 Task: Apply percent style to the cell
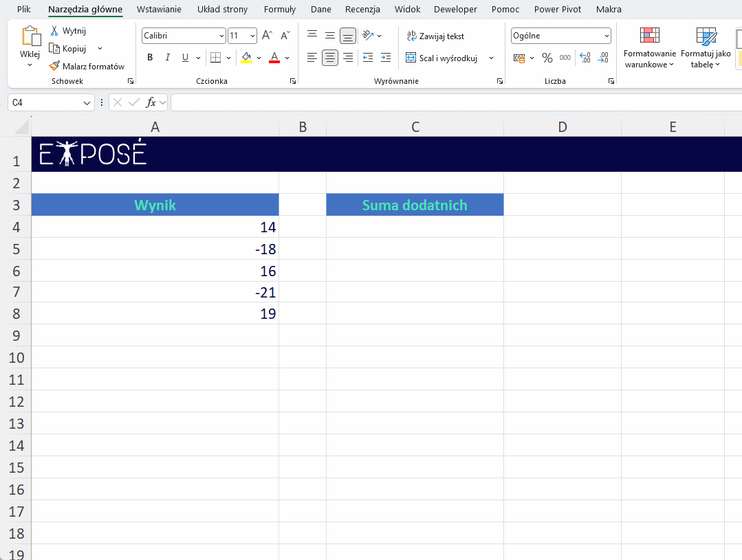547,58
